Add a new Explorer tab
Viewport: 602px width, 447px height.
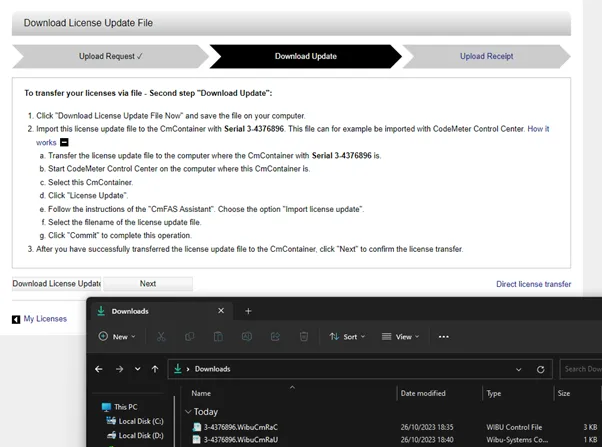click(248, 311)
